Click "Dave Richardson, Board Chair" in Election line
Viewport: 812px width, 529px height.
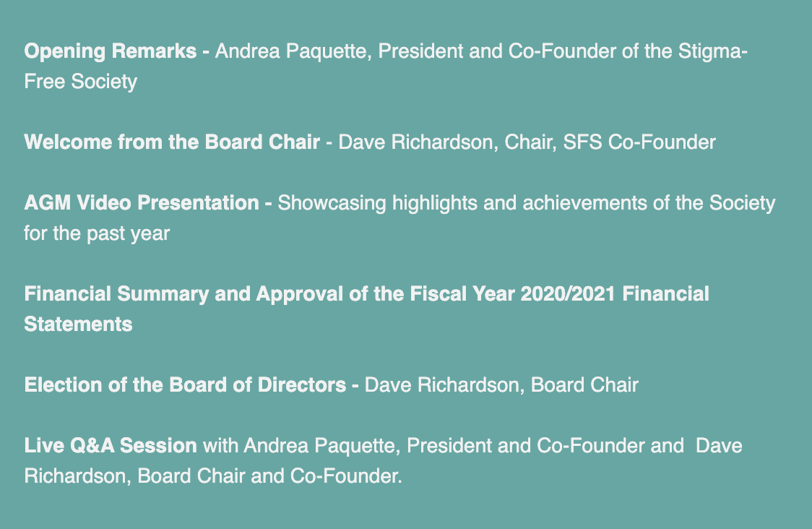click(x=501, y=385)
